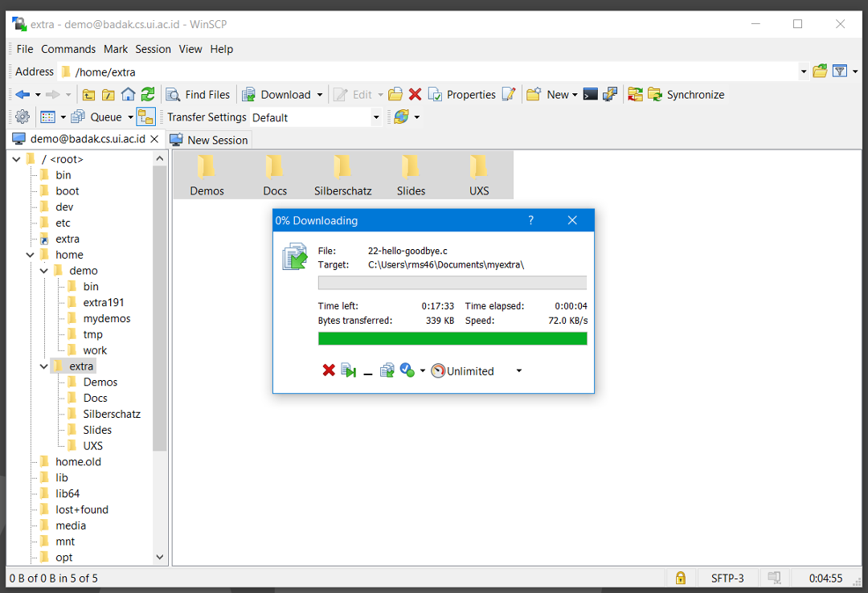Expand the New dropdown arrow
The image size is (868, 593).
click(575, 95)
